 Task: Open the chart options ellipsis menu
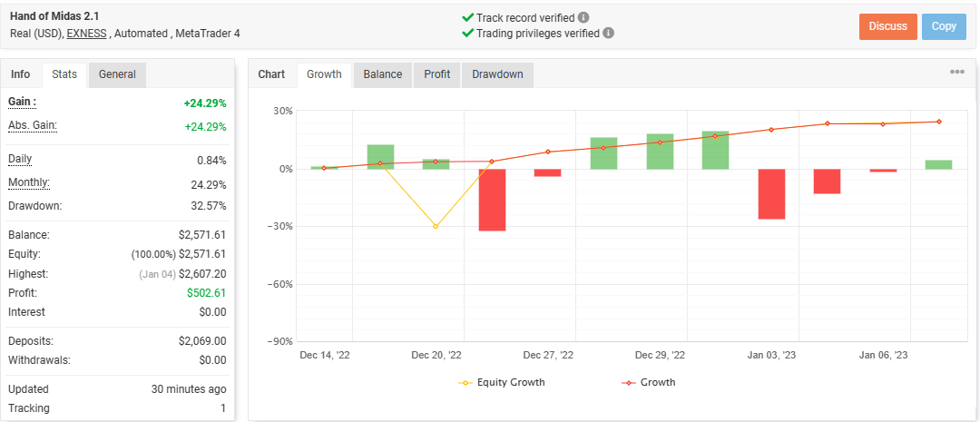pos(957,72)
